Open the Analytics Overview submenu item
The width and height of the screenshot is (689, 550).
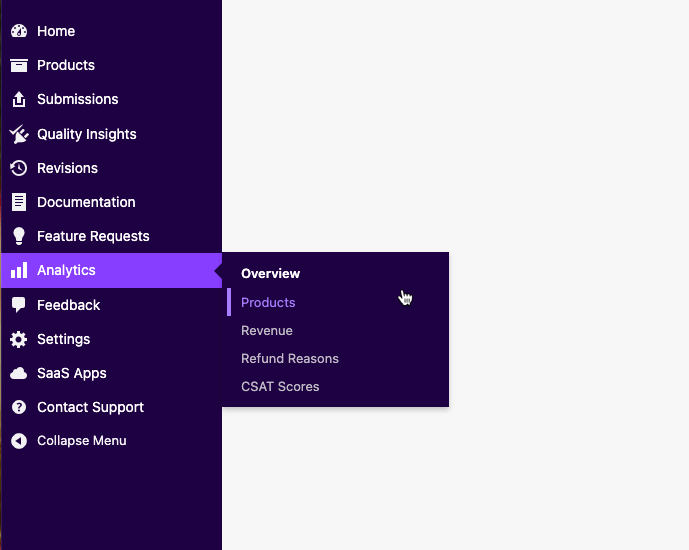point(270,273)
